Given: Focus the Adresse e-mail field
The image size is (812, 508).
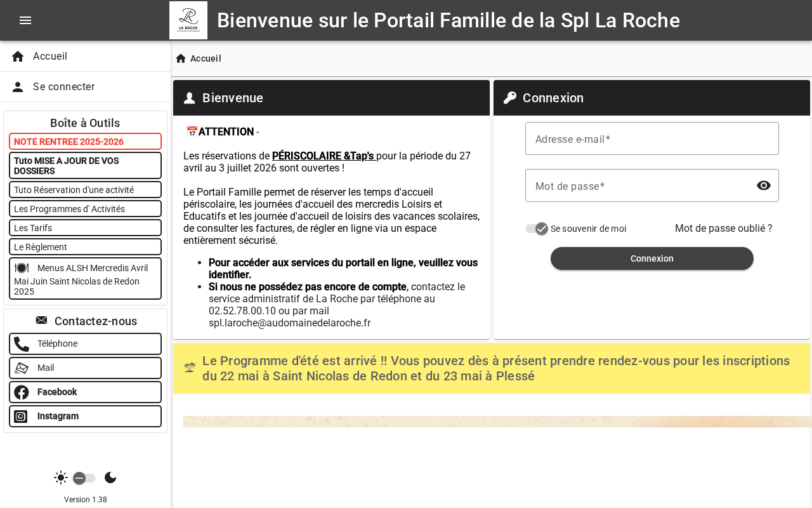Looking at the screenshot, I should 652,138.
